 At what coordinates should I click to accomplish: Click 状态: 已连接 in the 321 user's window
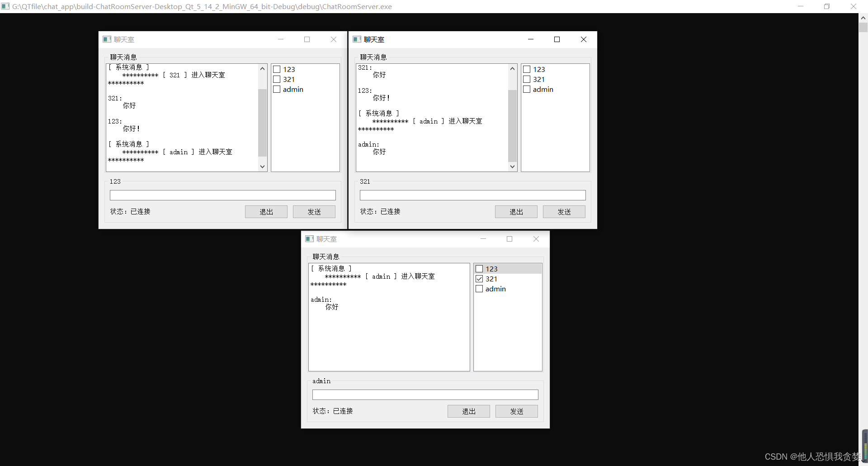pyautogui.click(x=380, y=212)
